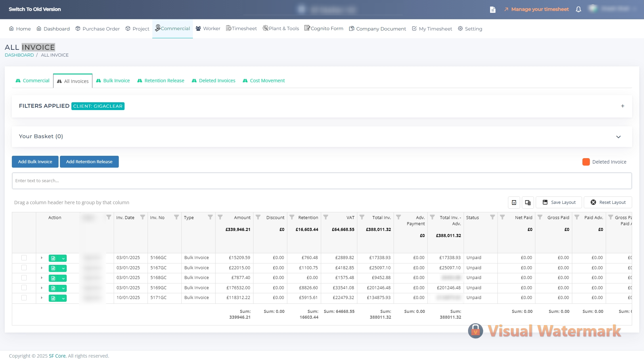
Task: Click filter icon on Status column
Action: pyautogui.click(x=492, y=217)
